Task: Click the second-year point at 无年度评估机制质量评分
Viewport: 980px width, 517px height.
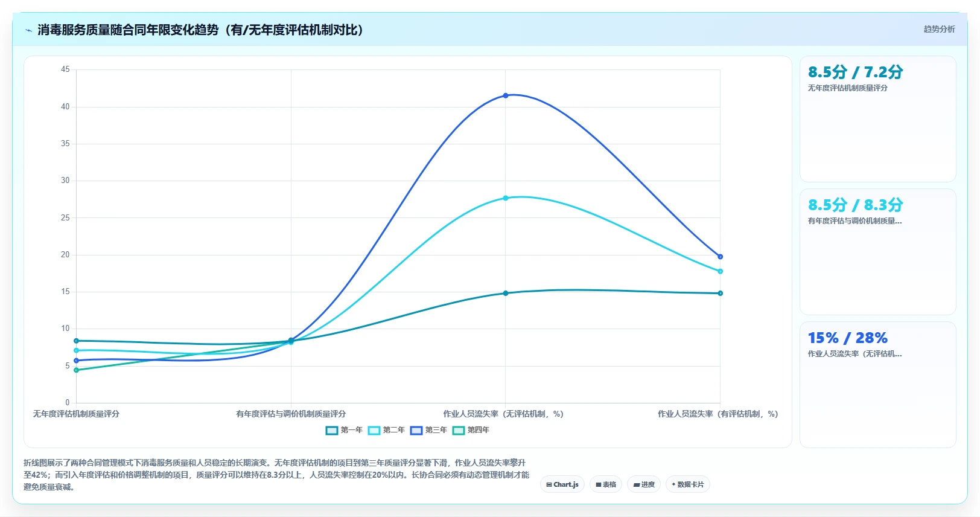Action: [x=76, y=350]
